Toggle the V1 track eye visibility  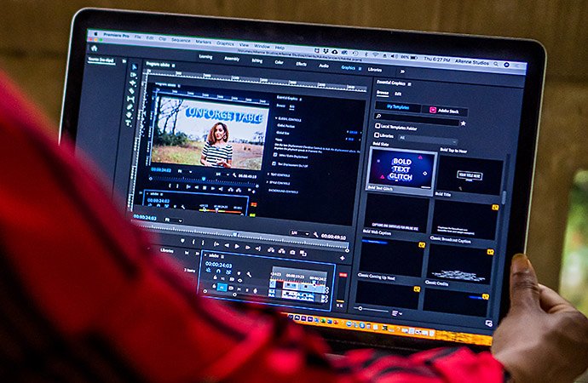239,280
